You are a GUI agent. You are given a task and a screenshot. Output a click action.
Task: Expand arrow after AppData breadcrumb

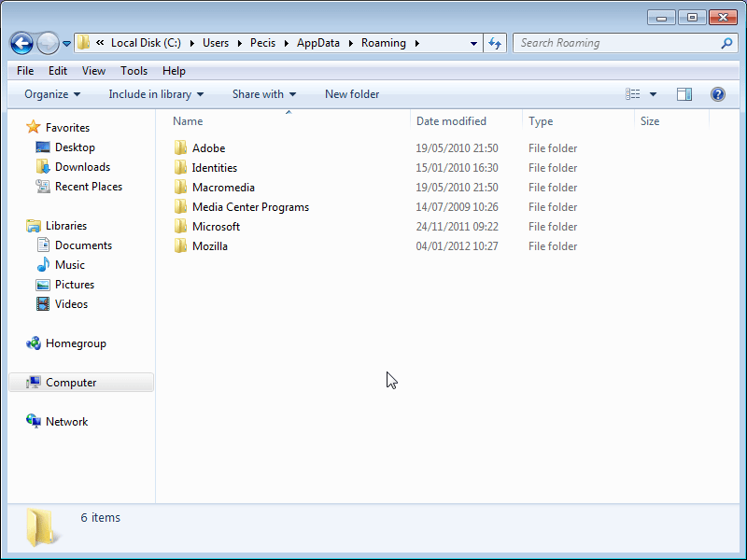click(351, 43)
